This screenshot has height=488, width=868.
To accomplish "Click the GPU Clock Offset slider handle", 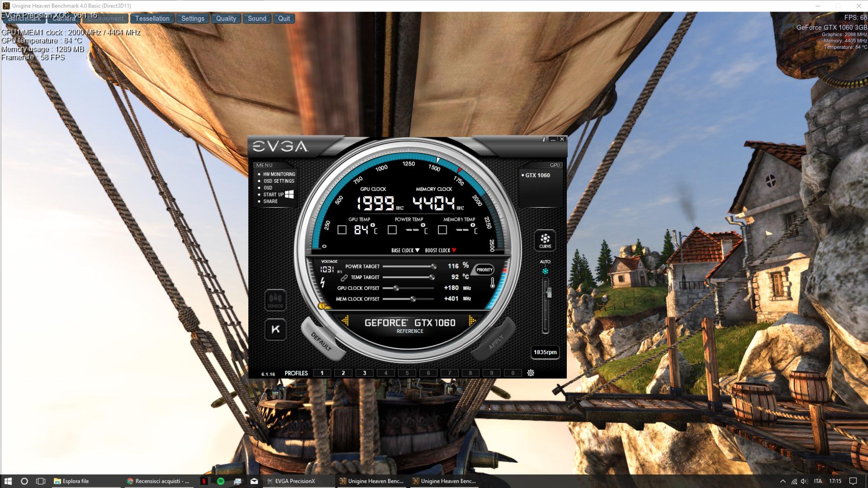I will tap(396, 288).
